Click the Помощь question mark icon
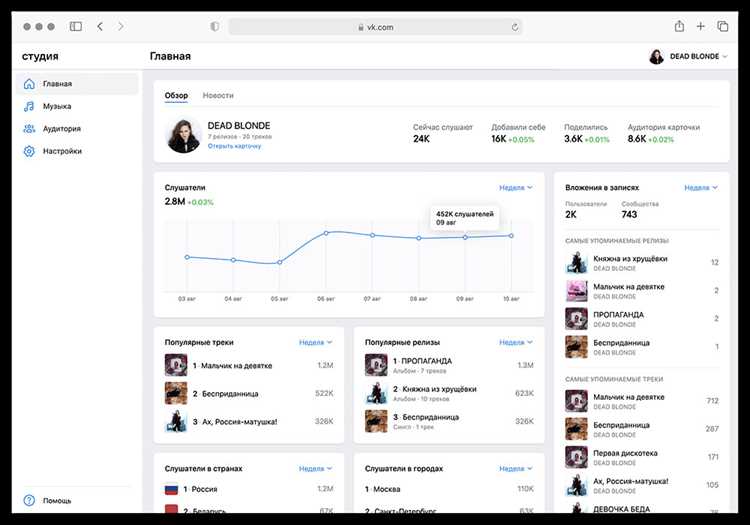The image size is (750, 525). coord(29,500)
